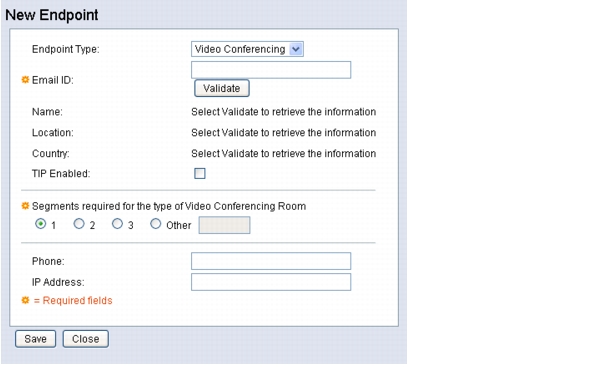Click the New Endpoint heading

coord(52,15)
